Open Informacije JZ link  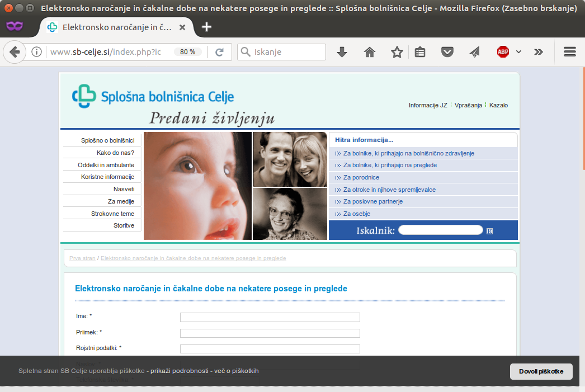pyautogui.click(x=428, y=105)
